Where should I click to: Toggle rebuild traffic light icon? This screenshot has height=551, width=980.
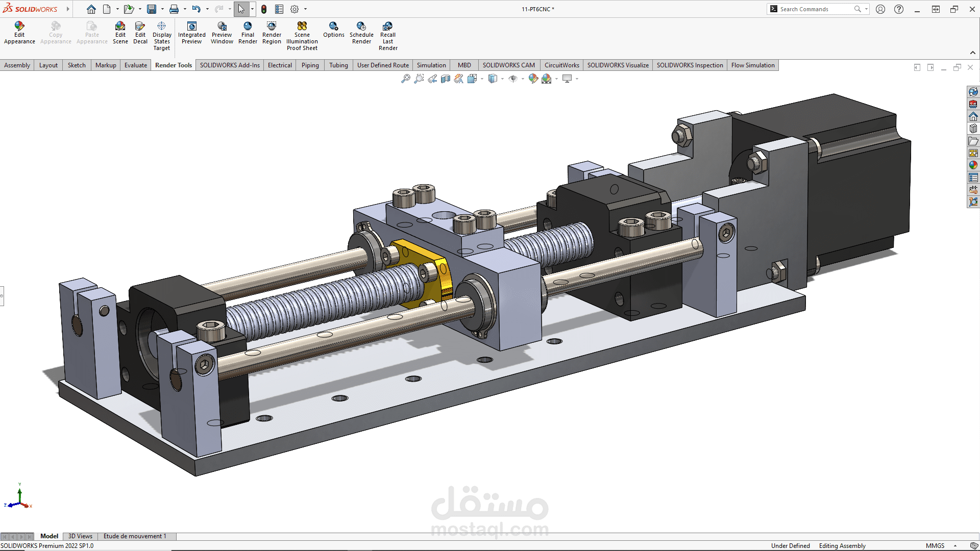264,9
